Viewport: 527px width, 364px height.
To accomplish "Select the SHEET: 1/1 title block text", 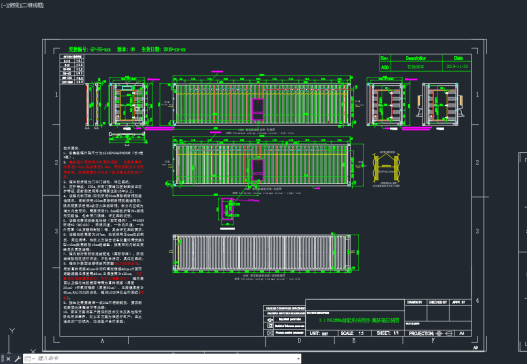I will coord(388,333).
